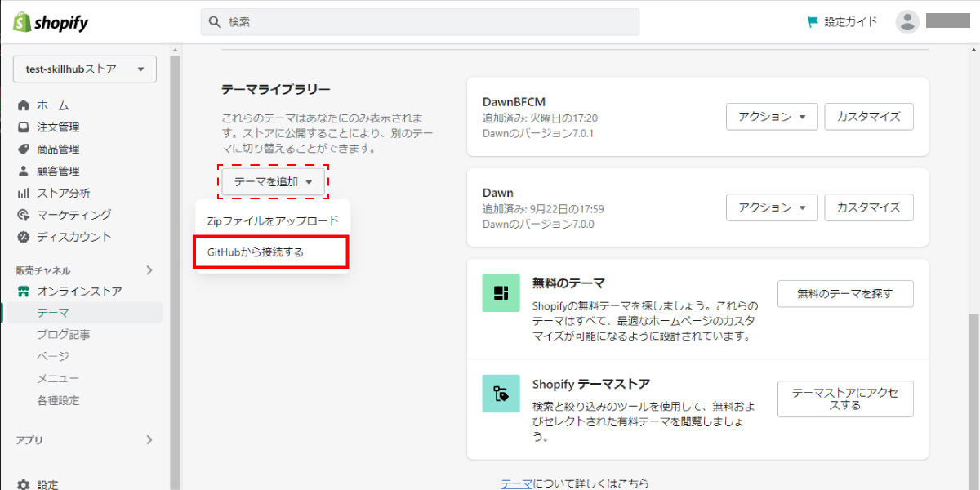Click the オンラインストア storefront icon
This screenshot has width=980, height=490.
click(23, 292)
